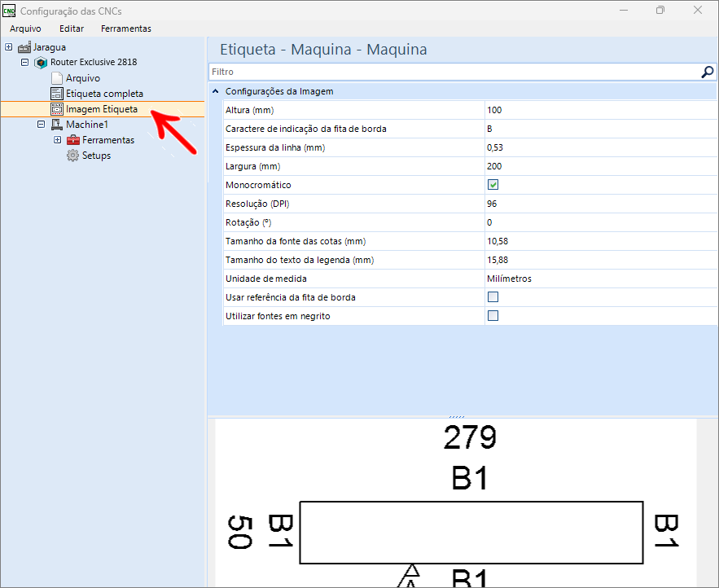
Task: Click the Imagem Etiqueta icon
Action: tap(57, 109)
